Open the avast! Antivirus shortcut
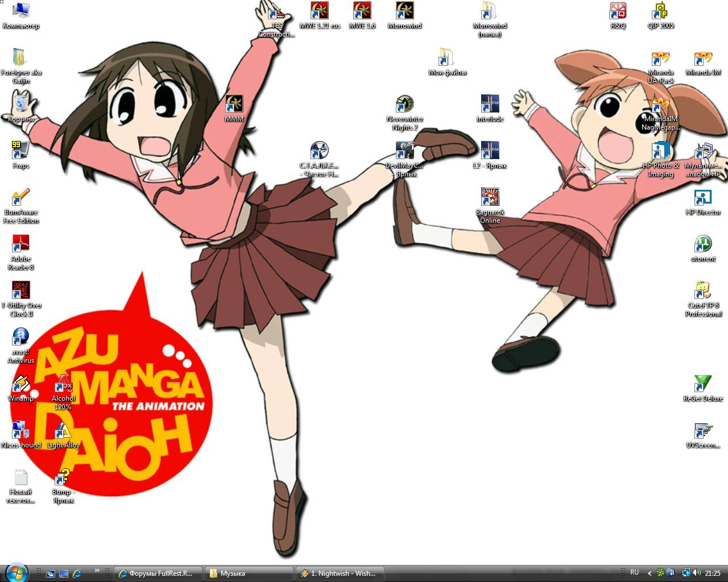The image size is (728, 582). (20, 346)
